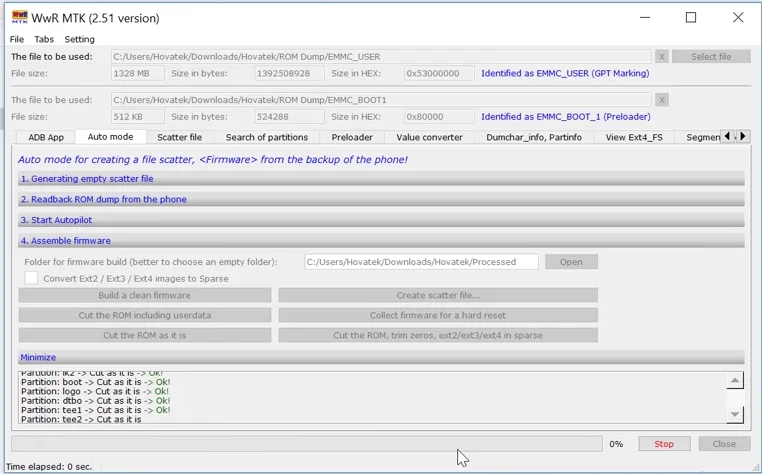Select the Auto mode tab
The width and height of the screenshot is (762, 474).
110,137
